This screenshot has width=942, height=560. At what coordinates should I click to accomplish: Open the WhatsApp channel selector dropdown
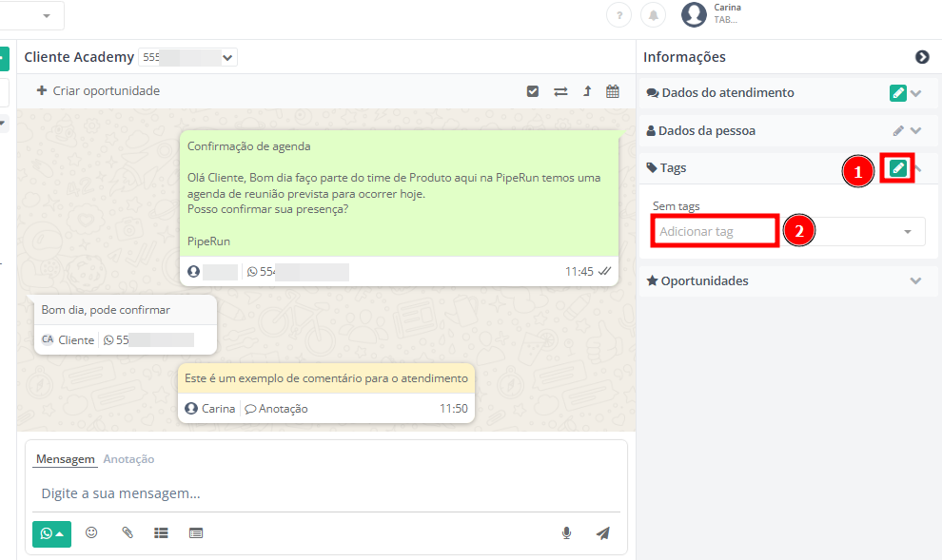[x=51, y=533]
